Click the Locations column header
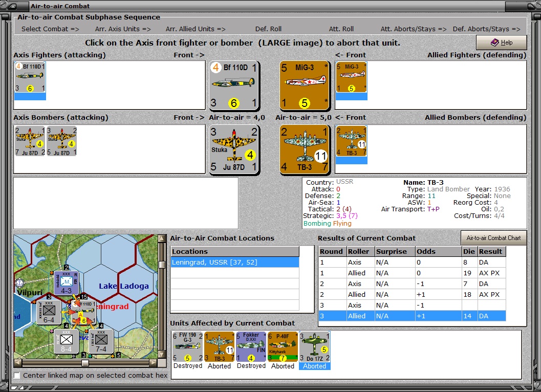 coord(235,251)
